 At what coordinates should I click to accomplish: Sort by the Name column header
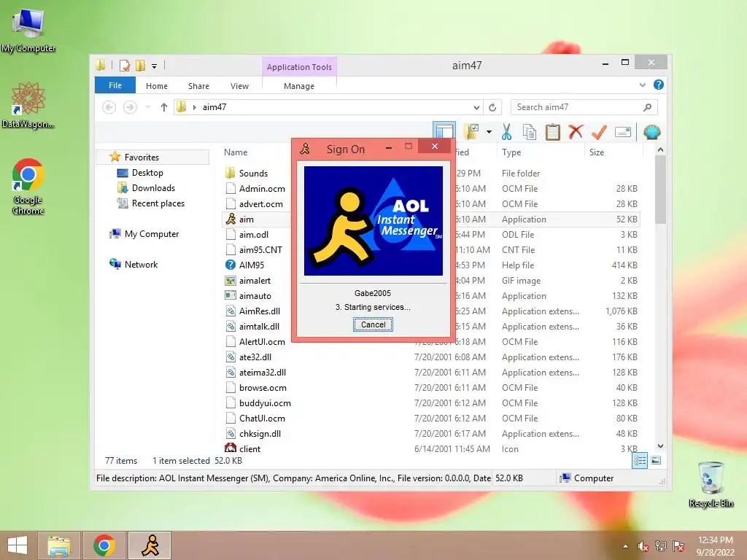236,152
